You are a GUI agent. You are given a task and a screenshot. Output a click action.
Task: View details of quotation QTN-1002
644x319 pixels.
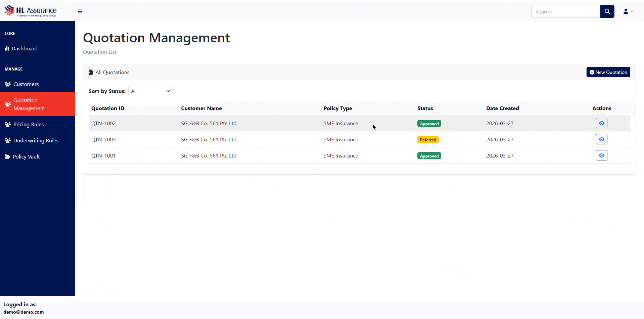601,123
